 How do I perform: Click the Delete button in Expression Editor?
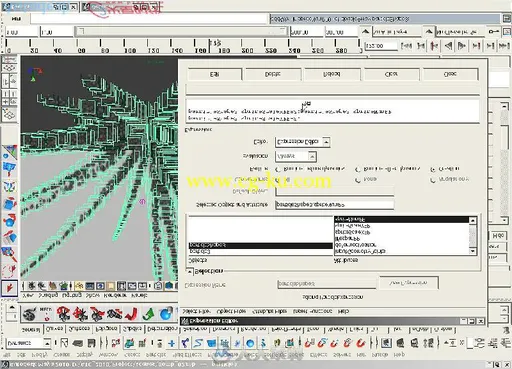pyautogui.click(x=273, y=74)
